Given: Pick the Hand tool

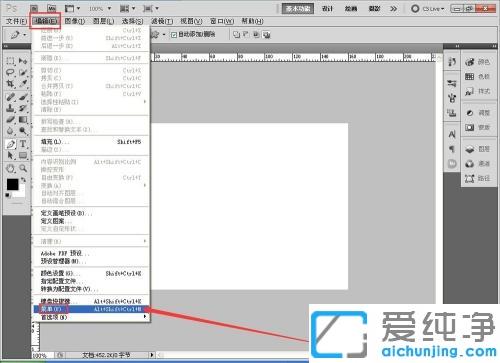Looking at the screenshot, I should coord(10,168).
